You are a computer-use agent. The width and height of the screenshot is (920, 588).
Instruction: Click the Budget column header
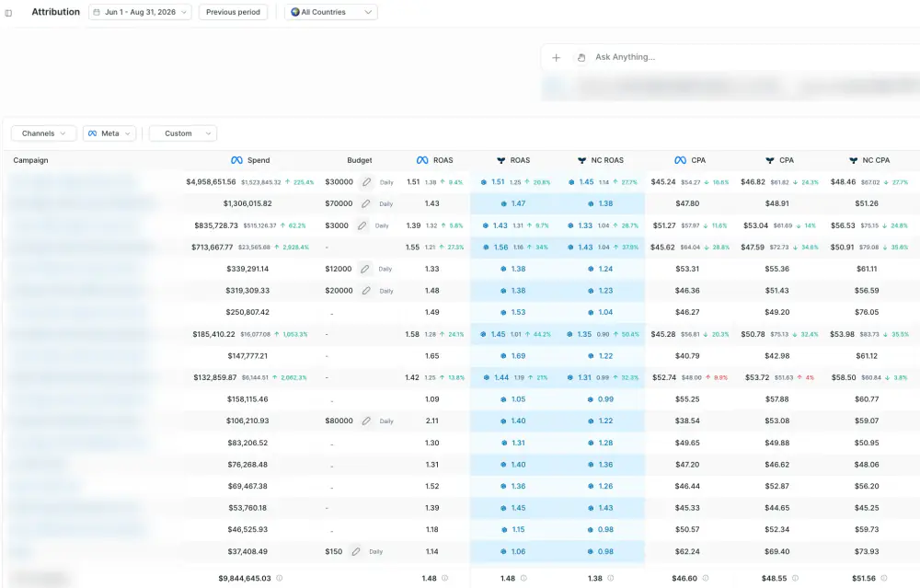(359, 160)
